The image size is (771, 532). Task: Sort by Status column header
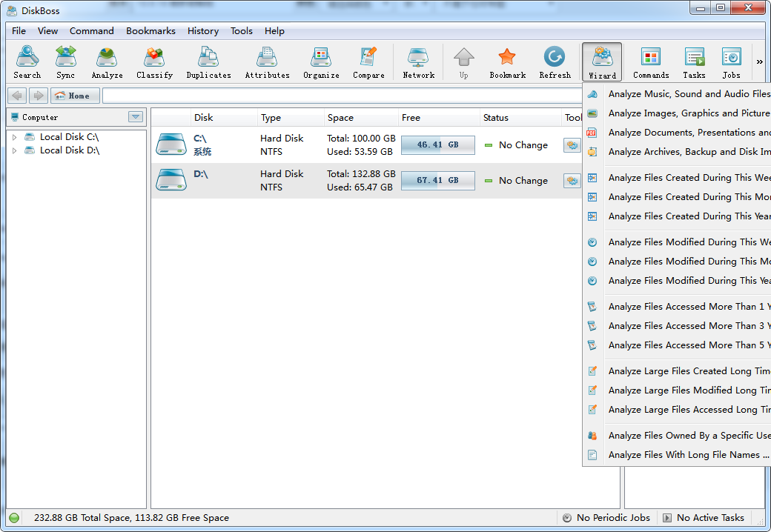point(520,118)
